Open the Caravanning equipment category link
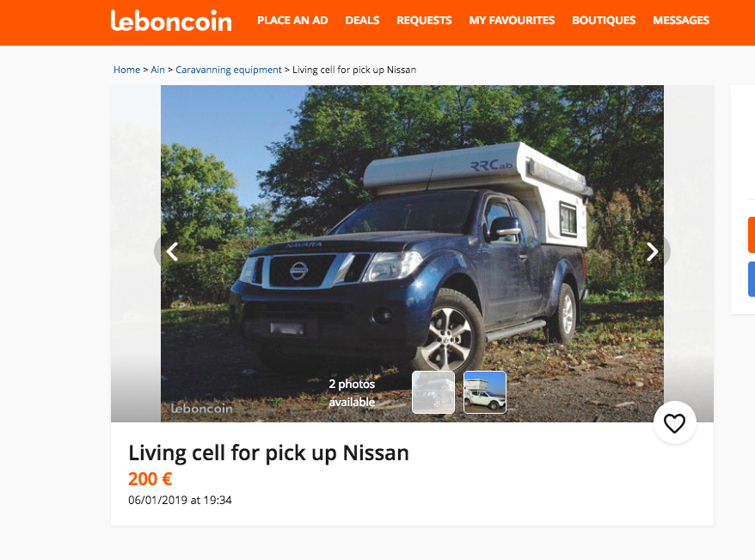This screenshot has width=755, height=560. [x=229, y=70]
